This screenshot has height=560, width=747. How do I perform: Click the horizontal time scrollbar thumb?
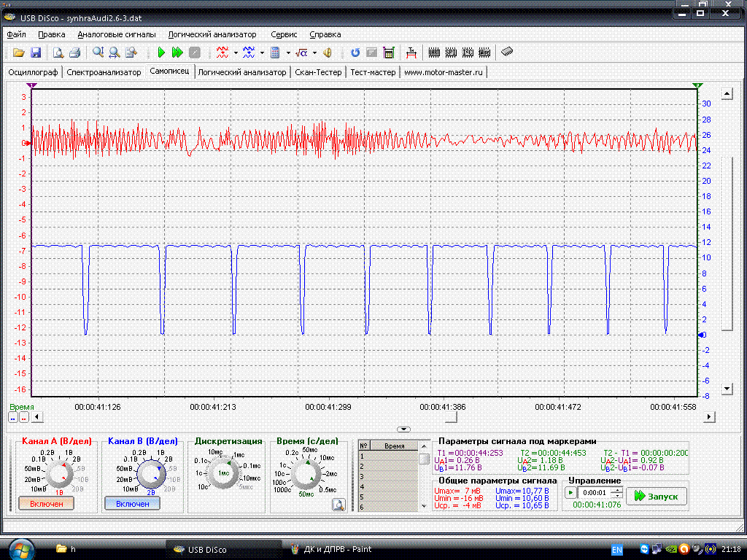[452, 416]
